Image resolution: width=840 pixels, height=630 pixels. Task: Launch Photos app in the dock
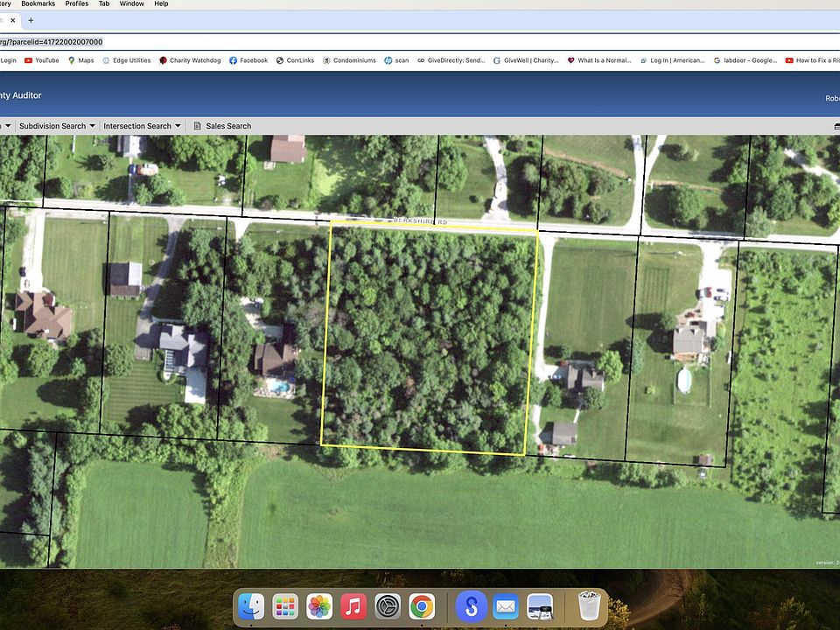(x=319, y=606)
